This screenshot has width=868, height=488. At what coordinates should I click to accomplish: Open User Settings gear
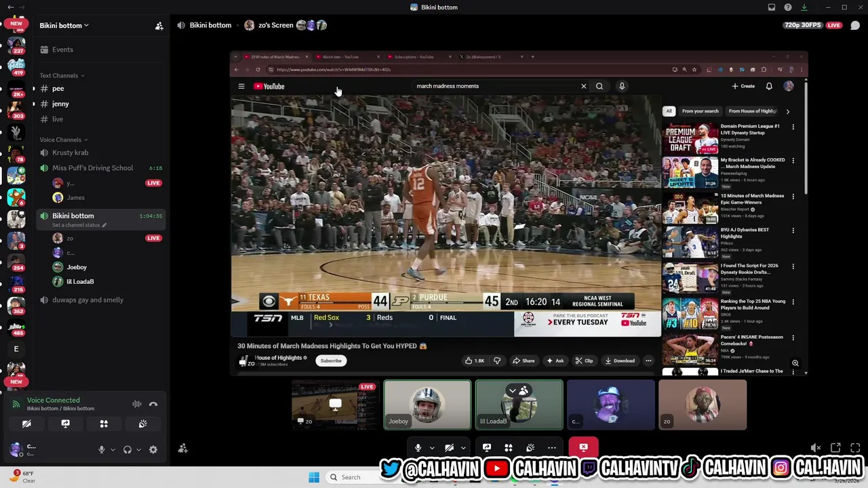pos(153,449)
